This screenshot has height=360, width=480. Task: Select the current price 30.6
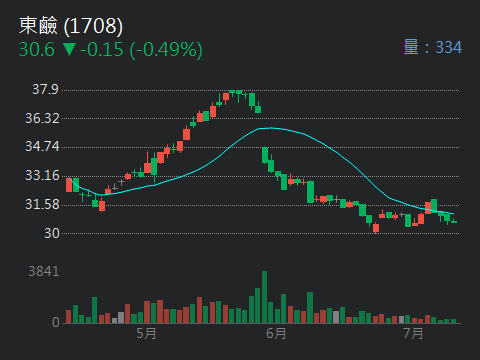pyautogui.click(x=37, y=49)
